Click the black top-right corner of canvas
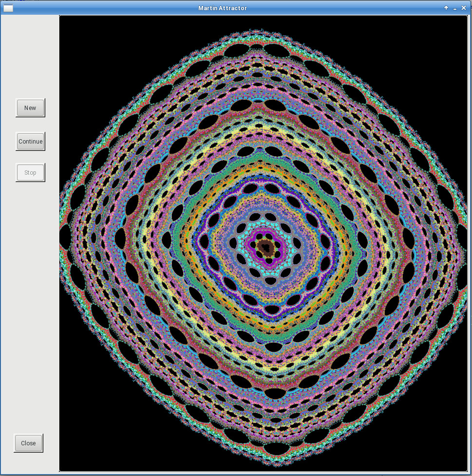Screen dimensions: 472x476 click(448, 34)
